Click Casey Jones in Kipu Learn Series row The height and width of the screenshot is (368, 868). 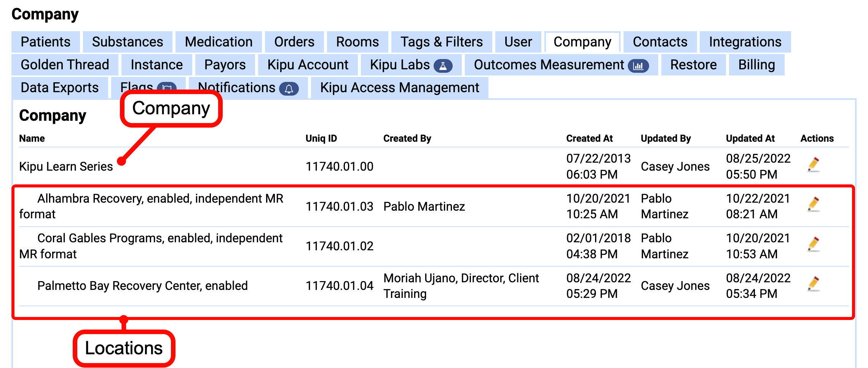[675, 166]
